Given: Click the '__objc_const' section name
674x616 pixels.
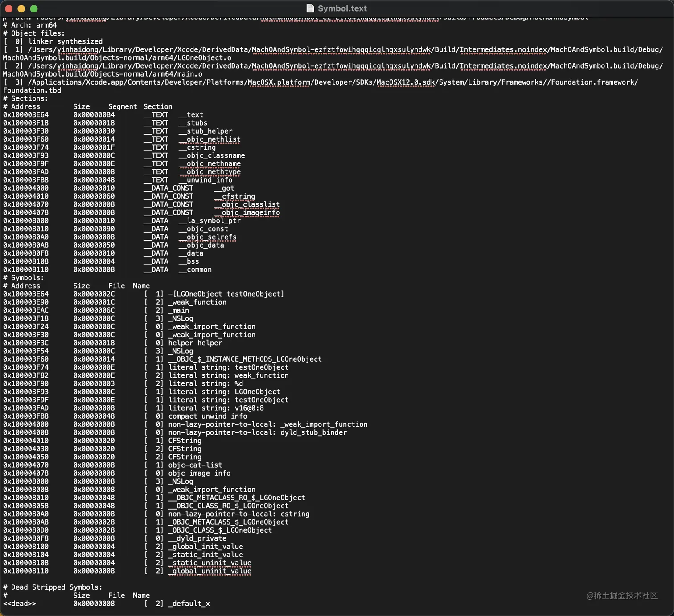Looking at the screenshot, I should [203, 229].
